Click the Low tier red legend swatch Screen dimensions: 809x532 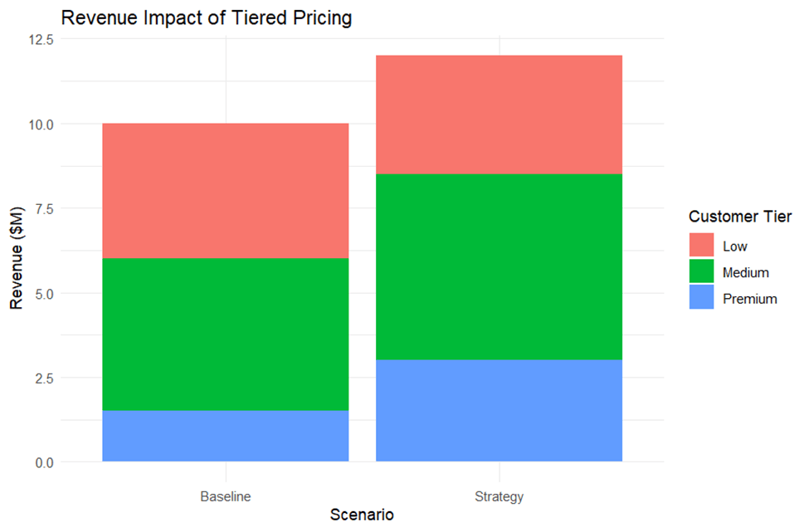[701, 246]
